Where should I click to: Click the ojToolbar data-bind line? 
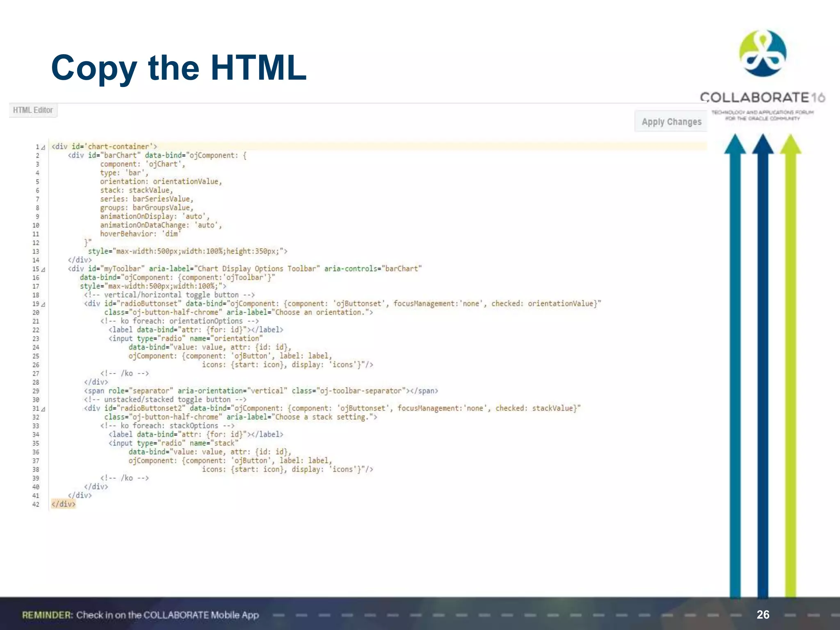coord(178,278)
